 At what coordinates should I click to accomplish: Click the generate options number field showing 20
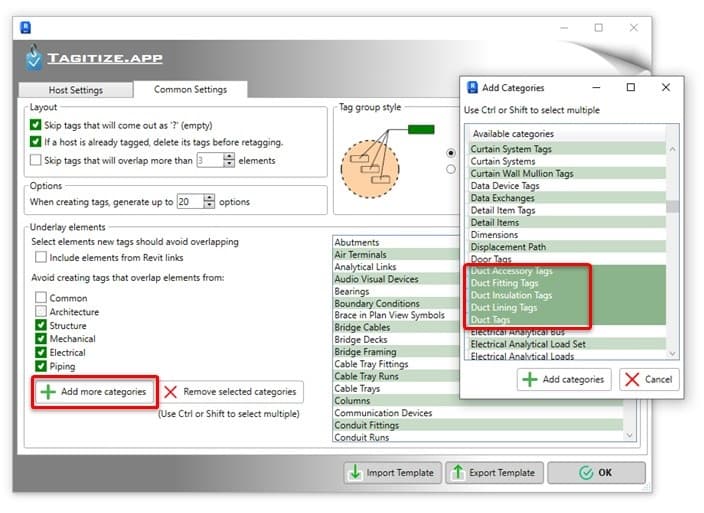(x=190, y=201)
